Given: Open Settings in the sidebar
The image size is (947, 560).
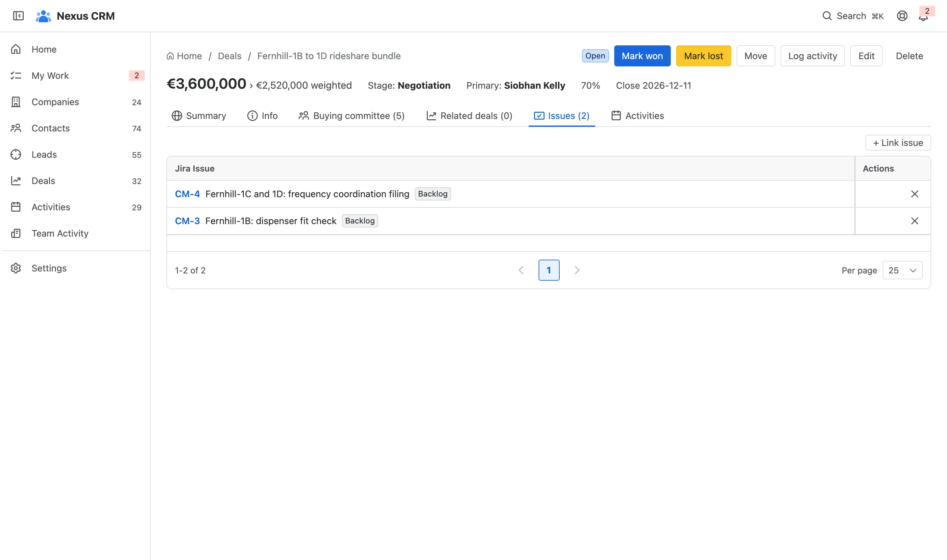Looking at the screenshot, I should (x=77, y=268).
